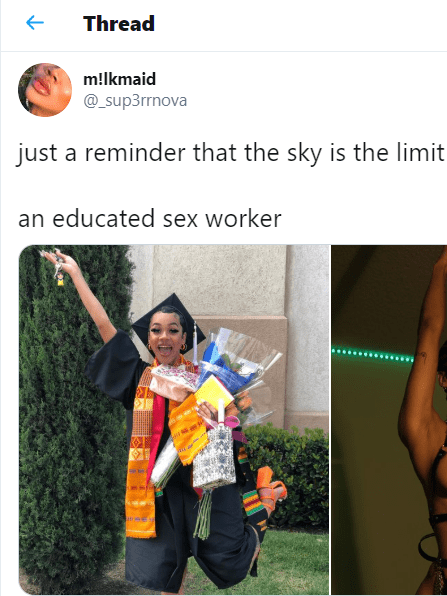Click the word 'reminder' in the tweet

[x=135, y=152]
